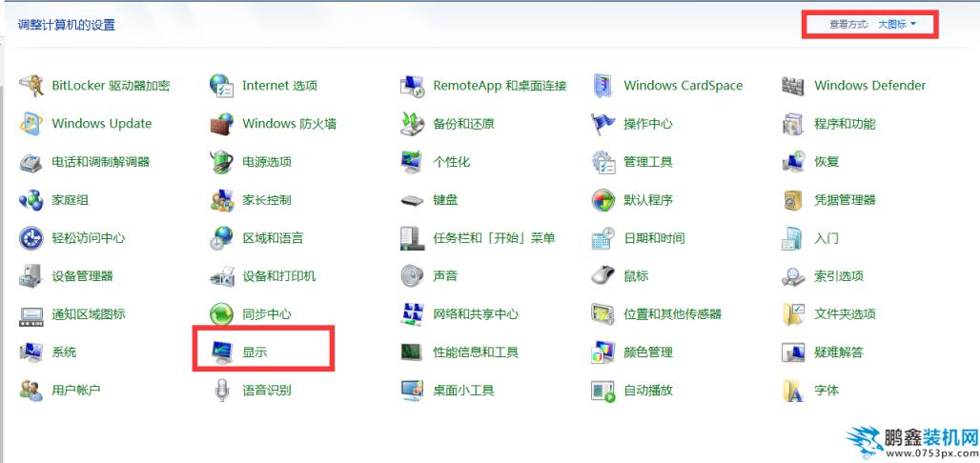Viewport: 980px width, 463px height.
Task: Open the 恢复 link
Action: click(x=827, y=162)
